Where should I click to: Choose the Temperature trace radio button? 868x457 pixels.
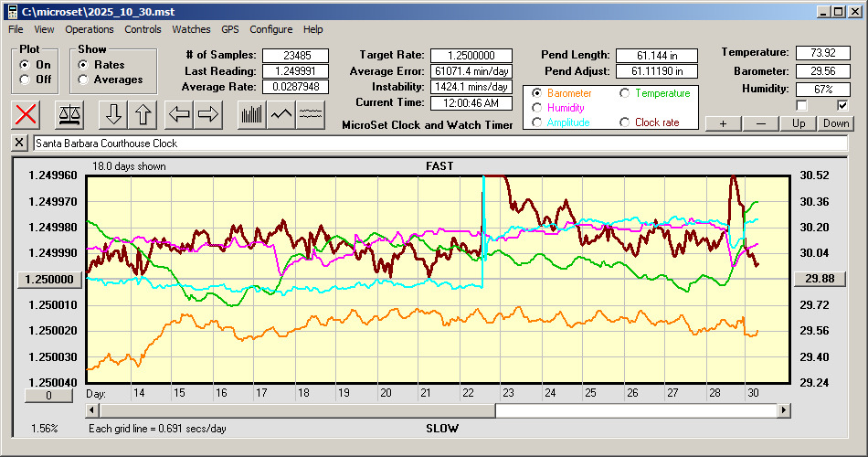(x=625, y=93)
